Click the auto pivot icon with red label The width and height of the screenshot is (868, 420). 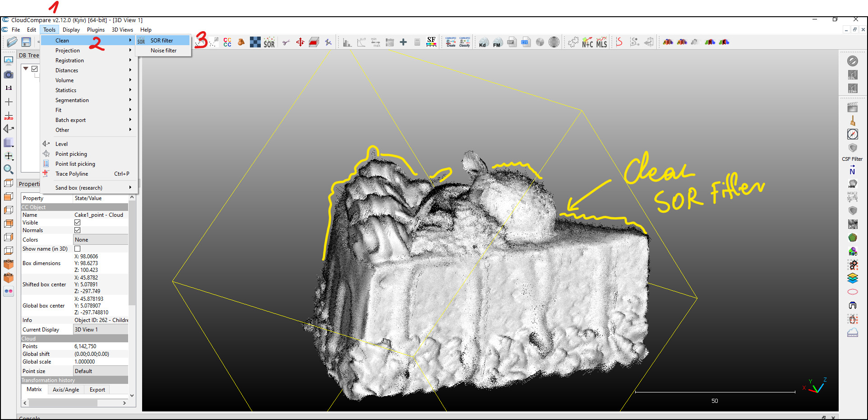click(x=9, y=116)
